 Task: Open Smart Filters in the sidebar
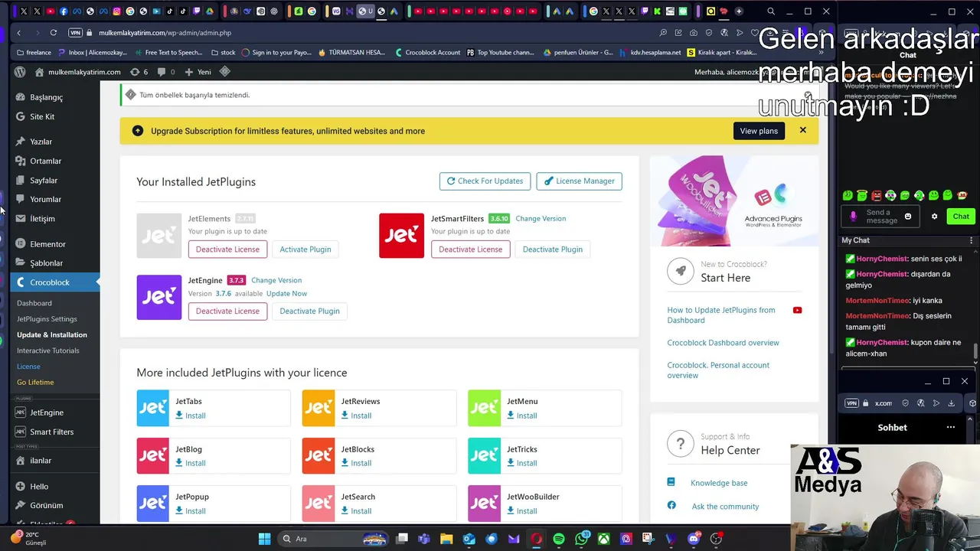tap(50, 432)
